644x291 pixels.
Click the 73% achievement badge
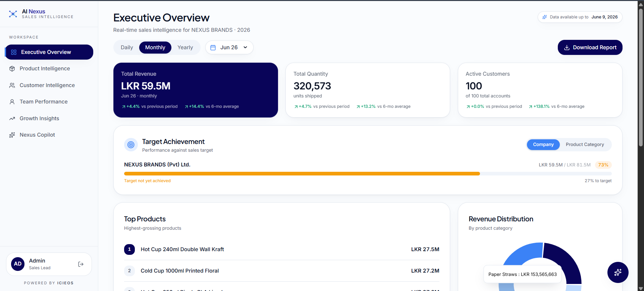click(x=603, y=165)
